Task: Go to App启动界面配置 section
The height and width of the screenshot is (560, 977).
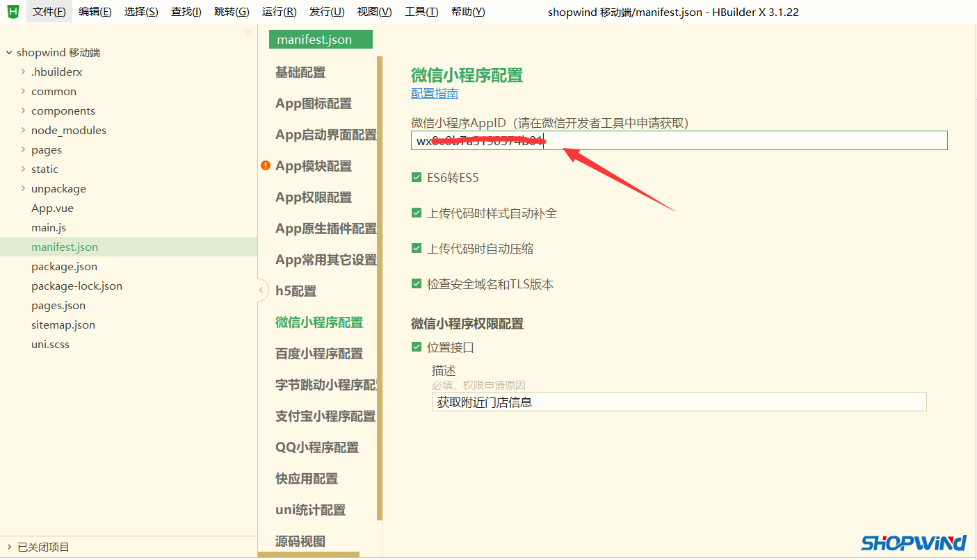Action: tap(326, 135)
